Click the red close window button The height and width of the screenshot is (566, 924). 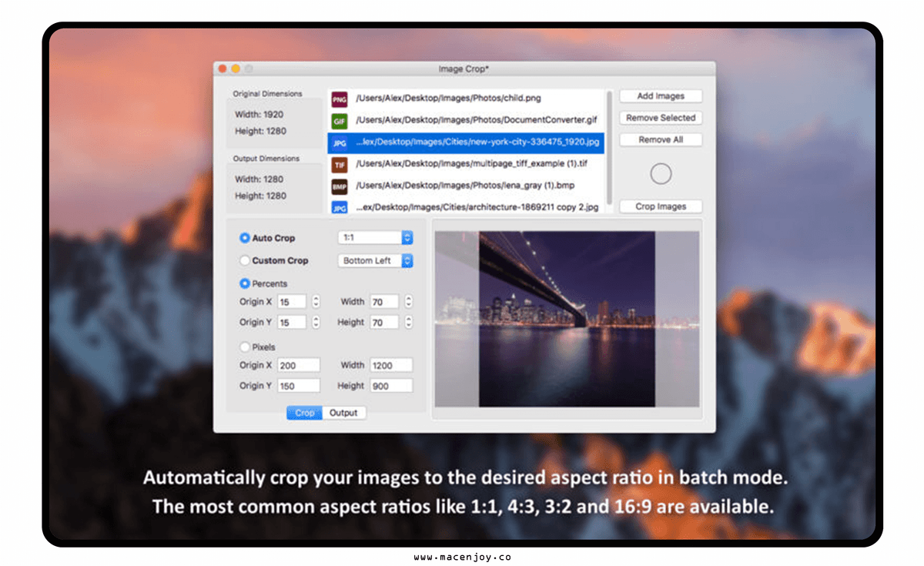[x=223, y=69]
